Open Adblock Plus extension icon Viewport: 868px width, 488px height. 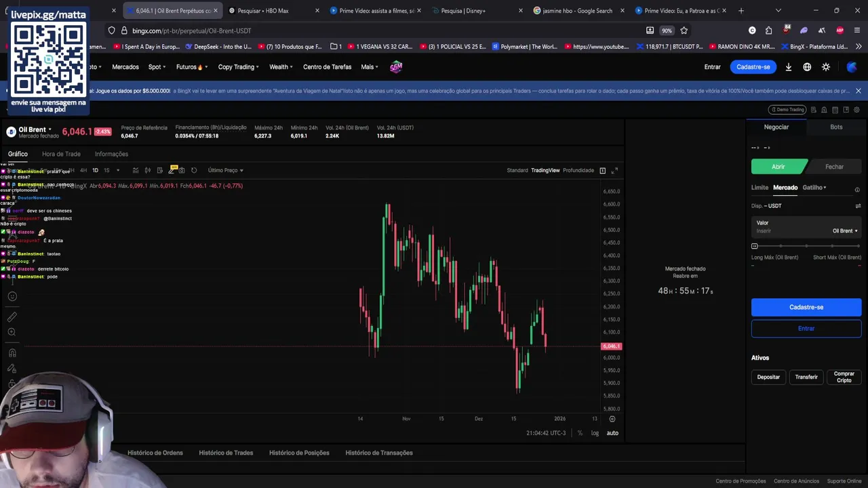(x=840, y=30)
